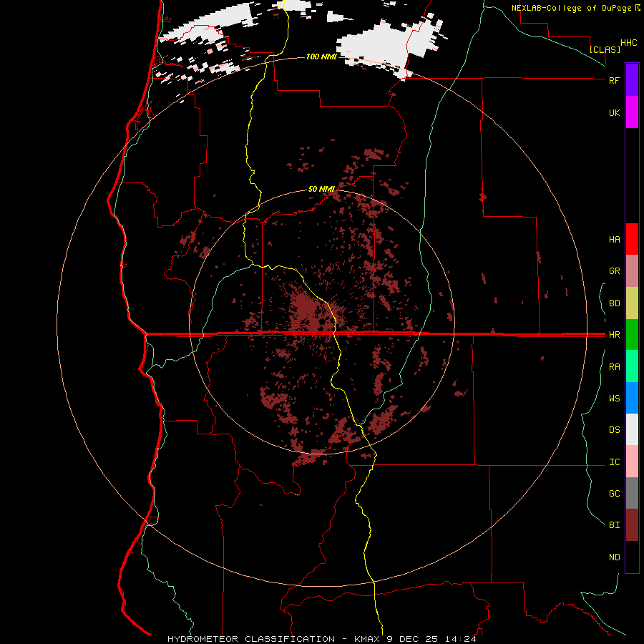This screenshot has width=644, height=644.
Task: Click the WS legend label
Action: pyautogui.click(x=614, y=399)
